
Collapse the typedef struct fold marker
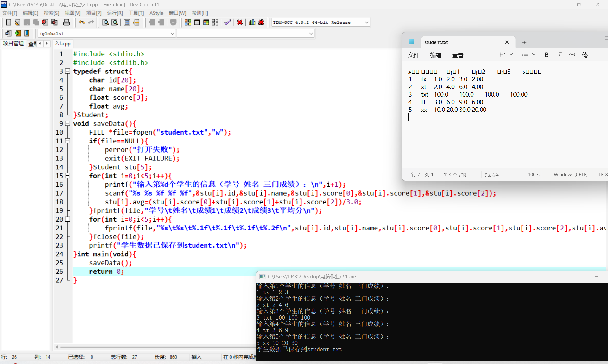click(x=67, y=71)
